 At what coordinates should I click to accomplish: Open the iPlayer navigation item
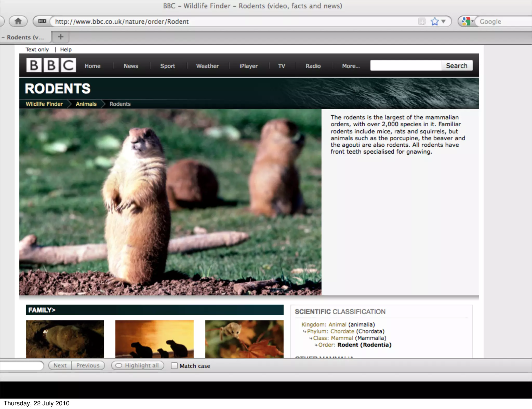[248, 66]
